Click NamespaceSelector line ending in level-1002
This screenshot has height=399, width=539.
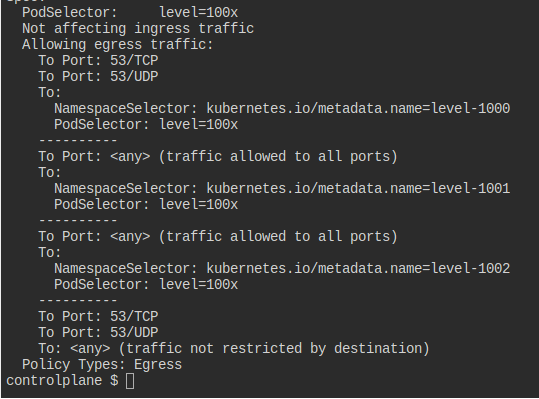(x=282, y=268)
